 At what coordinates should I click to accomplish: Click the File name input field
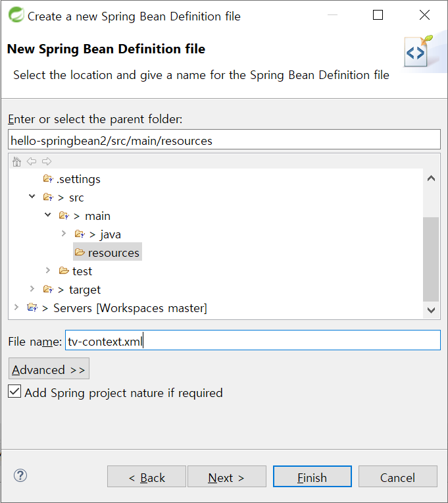coord(253,340)
